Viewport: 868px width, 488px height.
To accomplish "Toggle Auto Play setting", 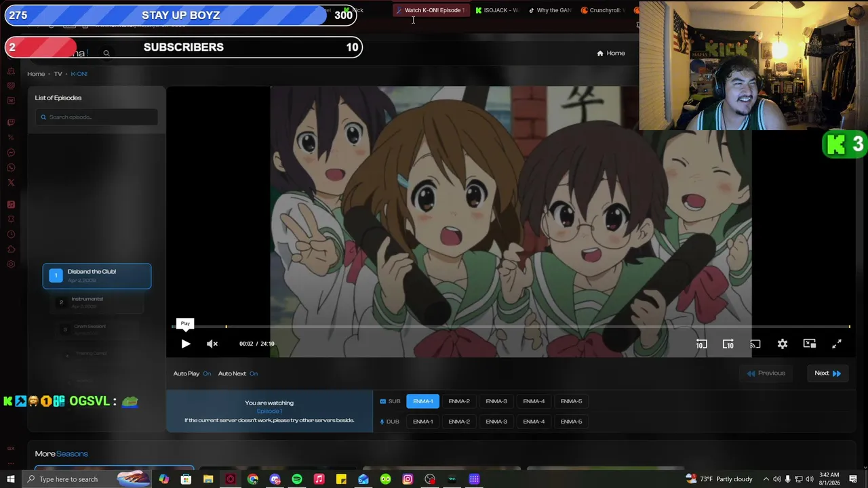I will (192, 373).
